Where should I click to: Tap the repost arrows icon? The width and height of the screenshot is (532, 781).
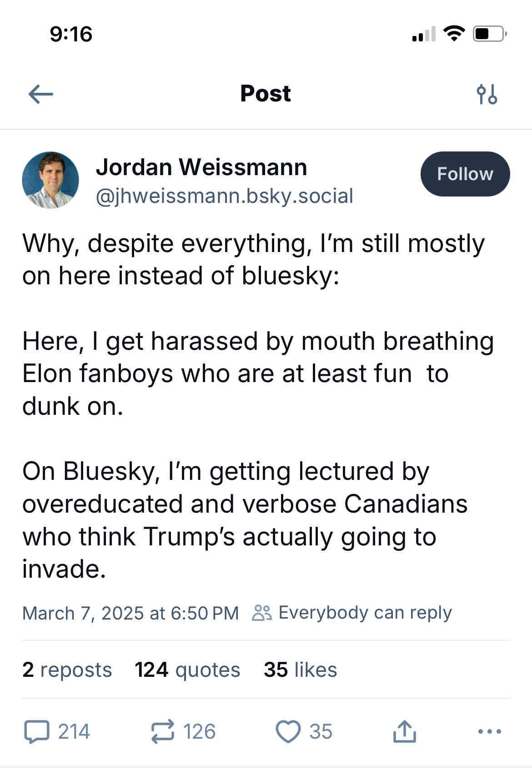pyautogui.click(x=162, y=731)
